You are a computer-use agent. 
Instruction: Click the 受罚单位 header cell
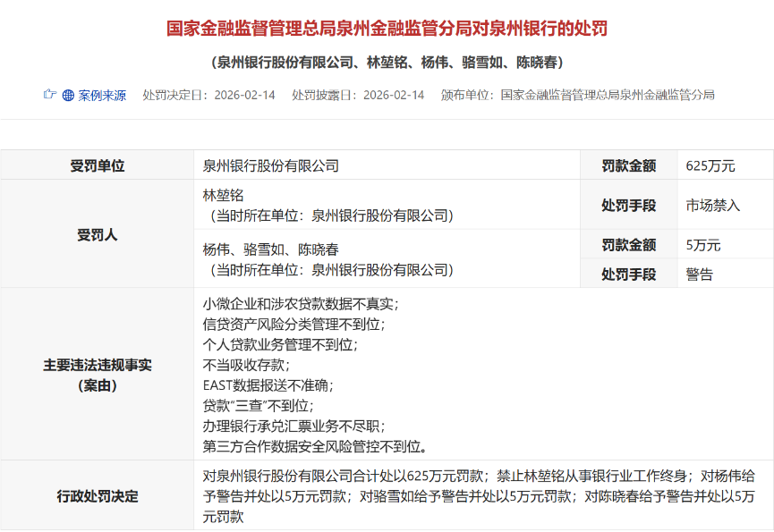click(98, 165)
